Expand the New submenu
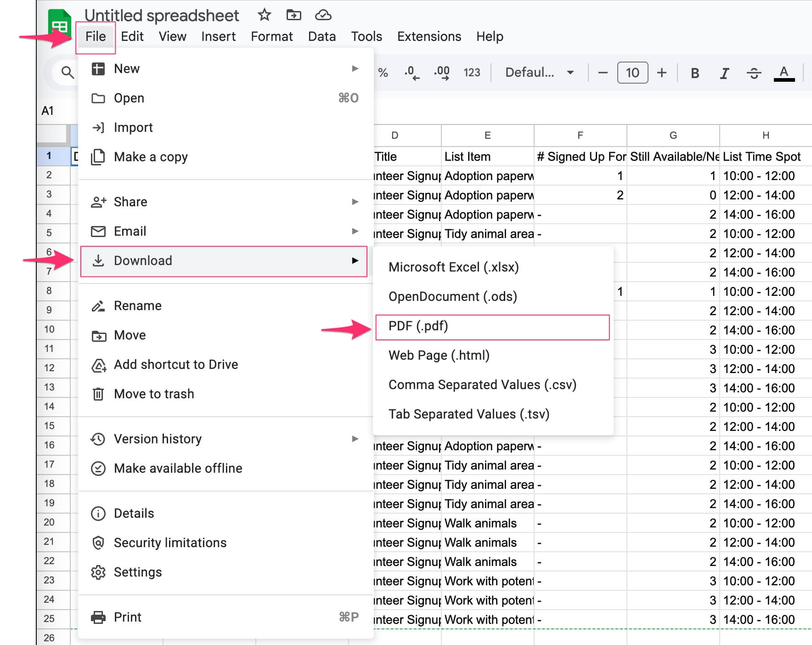The width and height of the screenshot is (812, 645). (x=225, y=68)
